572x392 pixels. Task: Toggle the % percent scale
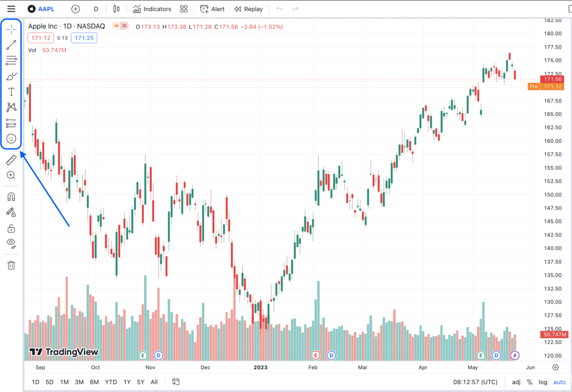pyautogui.click(x=530, y=382)
